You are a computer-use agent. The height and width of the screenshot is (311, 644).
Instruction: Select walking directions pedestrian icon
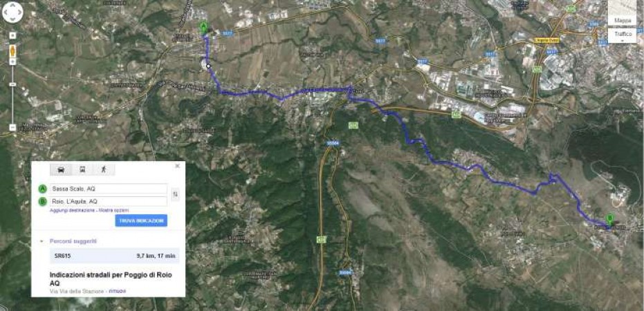(104, 169)
